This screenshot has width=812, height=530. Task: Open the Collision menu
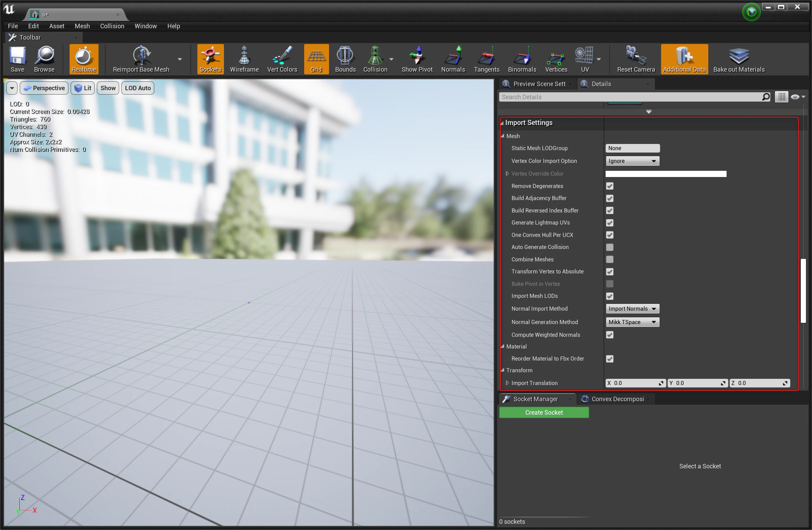[x=112, y=26]
